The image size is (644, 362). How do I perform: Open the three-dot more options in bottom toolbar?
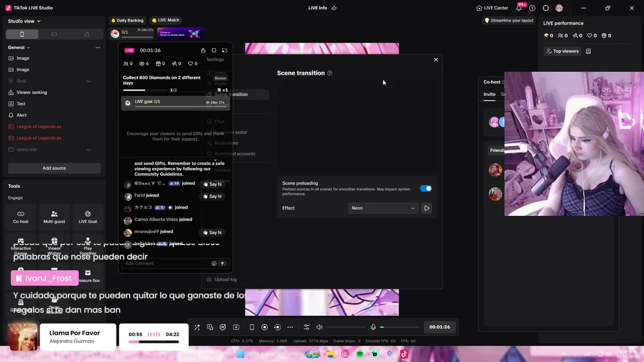[290, 327]
